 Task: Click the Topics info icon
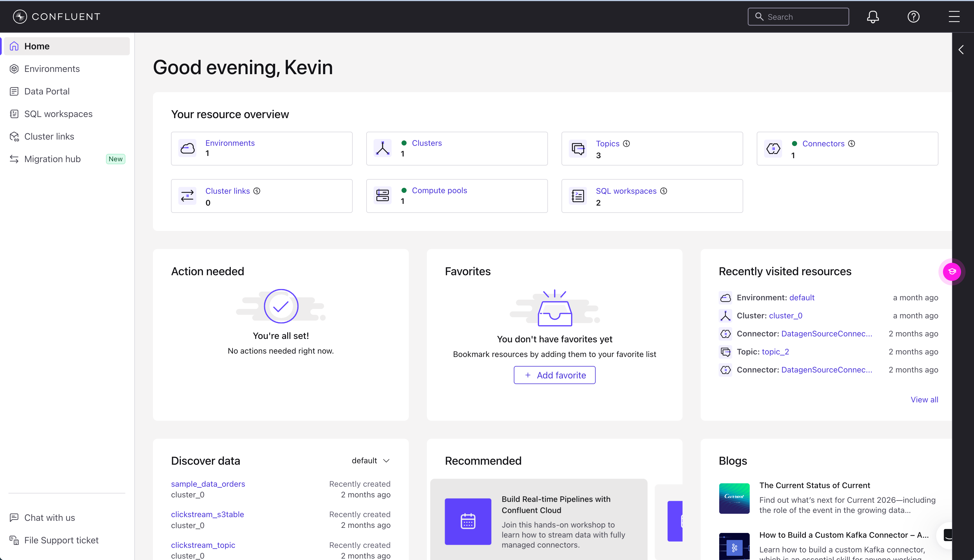[626, 144]
